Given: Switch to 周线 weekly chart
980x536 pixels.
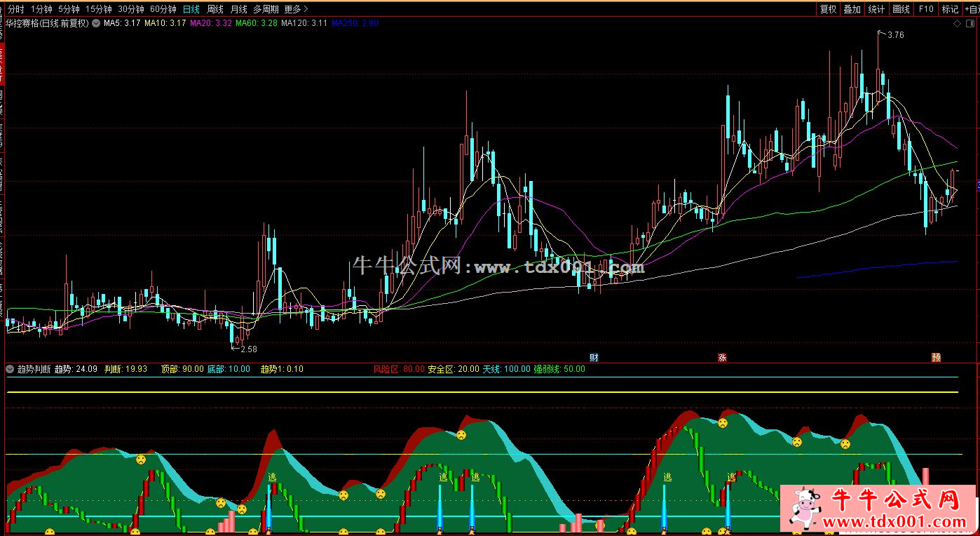Looking at the screenshot, I should (x=215, y=9).
